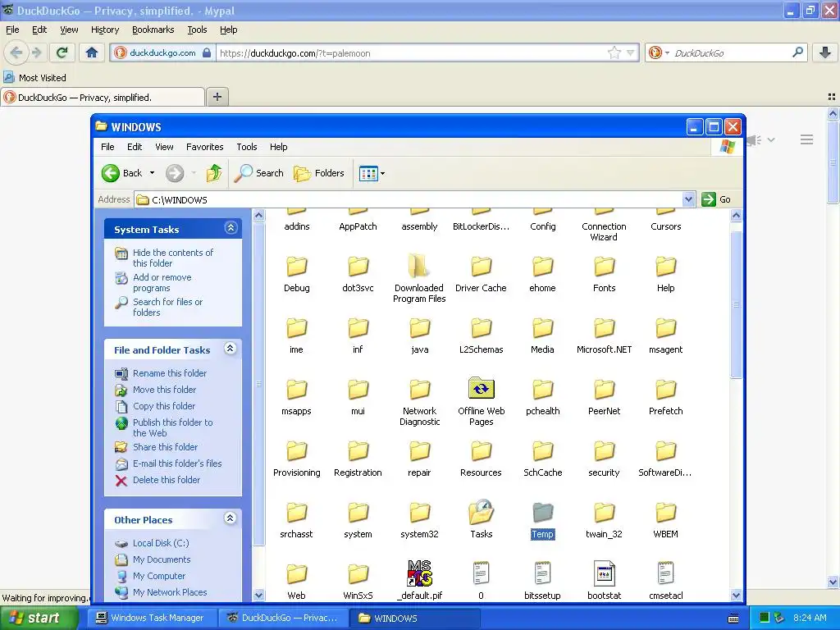Select the _default.pif file icon
Screen dimensions: 840x630
coord(419,573)
